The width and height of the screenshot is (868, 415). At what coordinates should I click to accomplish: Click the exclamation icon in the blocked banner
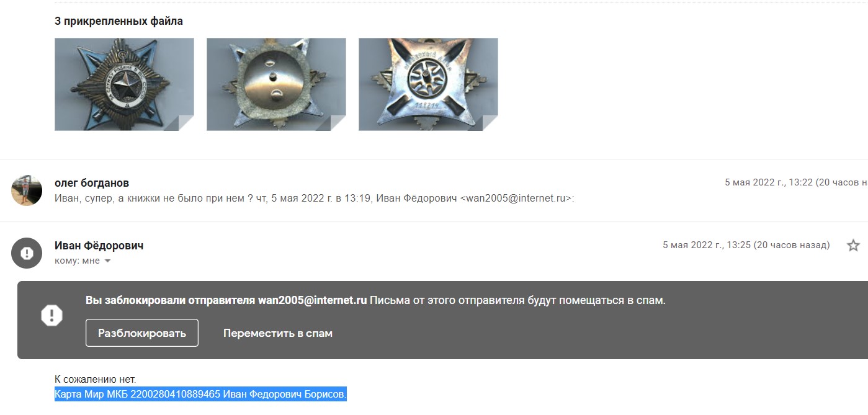[x=51, y=315]
